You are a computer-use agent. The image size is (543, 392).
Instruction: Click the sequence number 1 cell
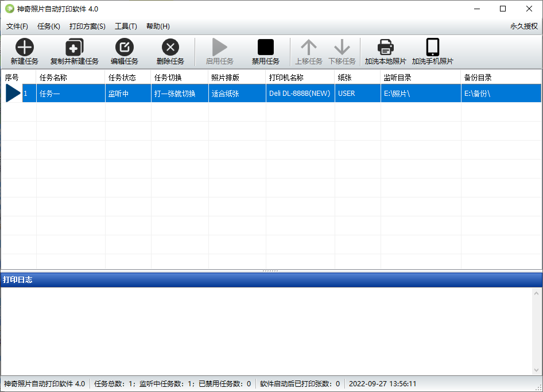click(x=29, y=94)
